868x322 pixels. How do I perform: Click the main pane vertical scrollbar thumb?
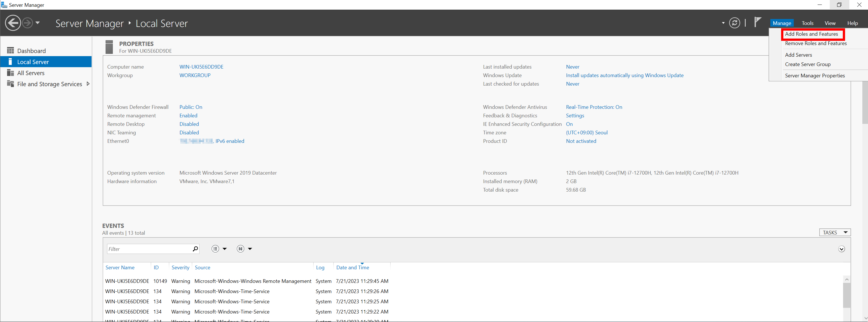[x=865, y=102]
